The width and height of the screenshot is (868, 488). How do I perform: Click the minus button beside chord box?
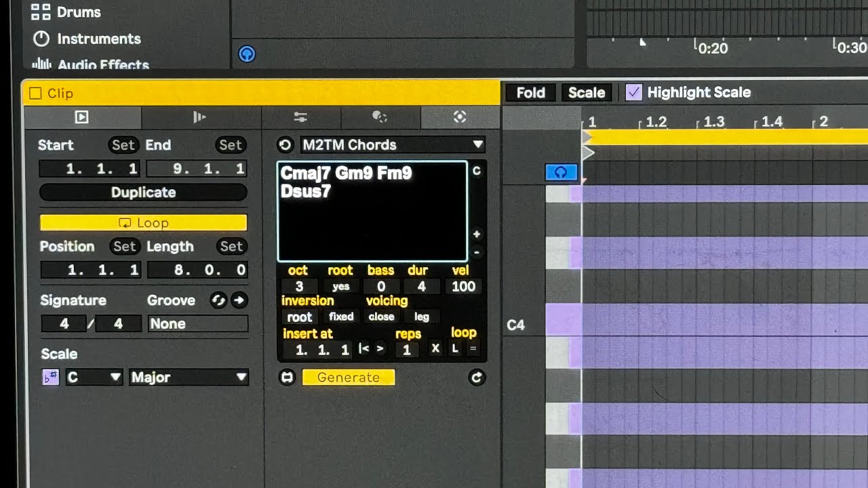pyautogui.click(x=477, y=252)
